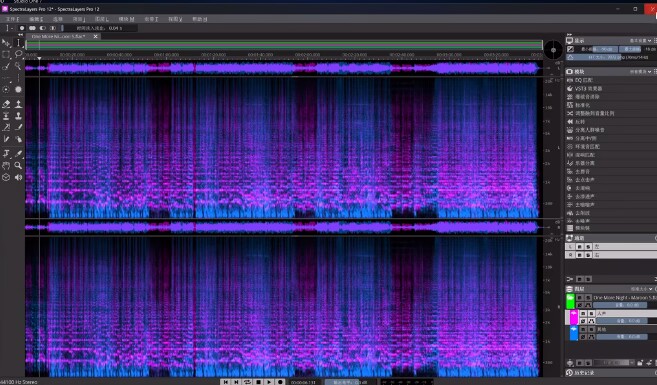This screenshot has width=657, height=385.
Task: Select the eyedropper tool in the toolbox
Action: click(x=18, y=154)
